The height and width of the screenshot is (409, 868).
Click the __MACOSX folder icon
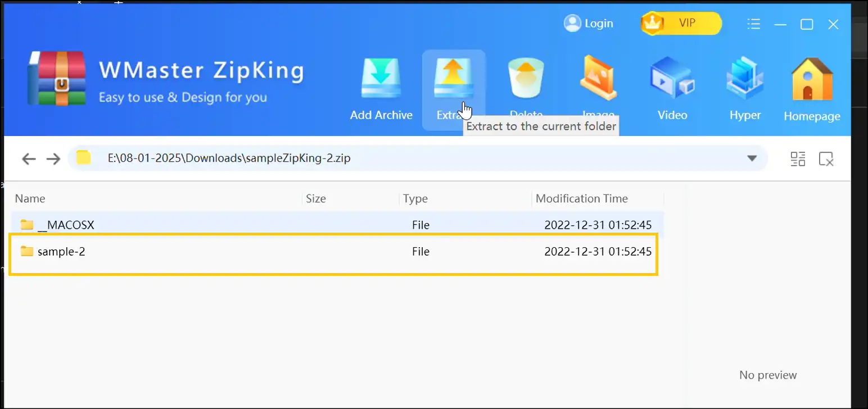coord(27,225)
